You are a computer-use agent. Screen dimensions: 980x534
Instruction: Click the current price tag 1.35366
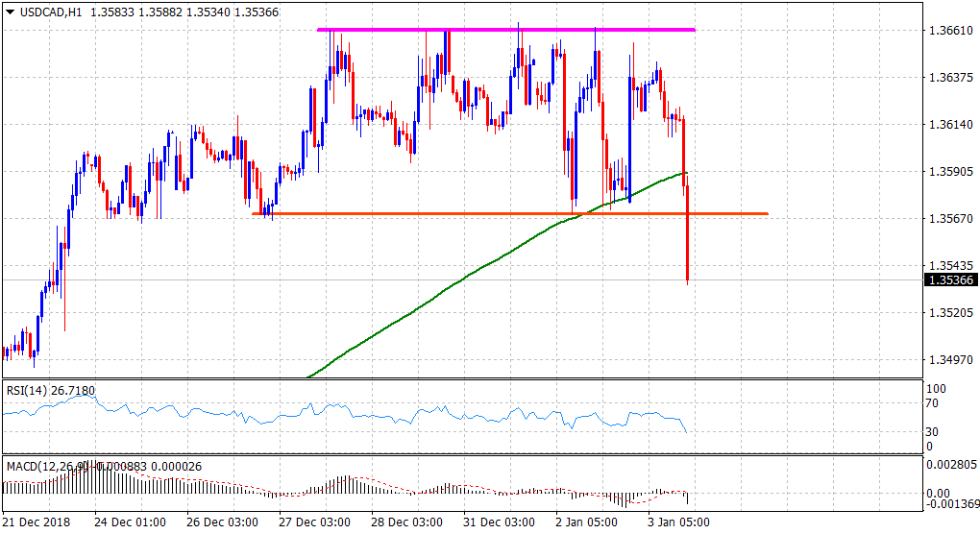[x=949, y=280]
